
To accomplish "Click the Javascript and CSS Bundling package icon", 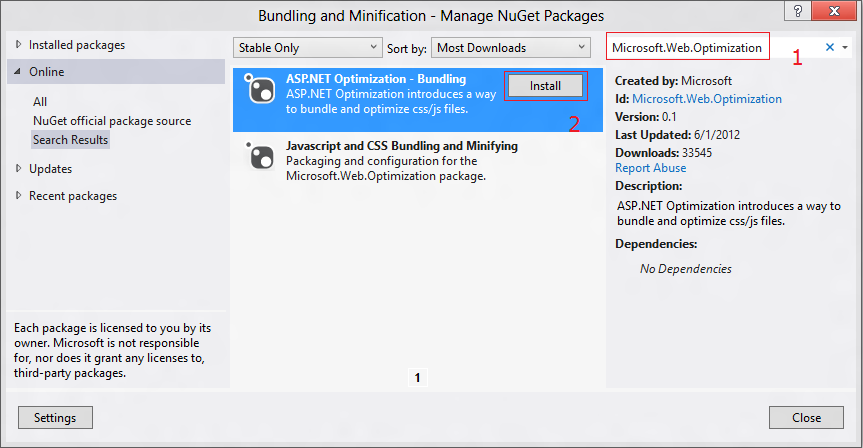I will [x=260, y=156].
